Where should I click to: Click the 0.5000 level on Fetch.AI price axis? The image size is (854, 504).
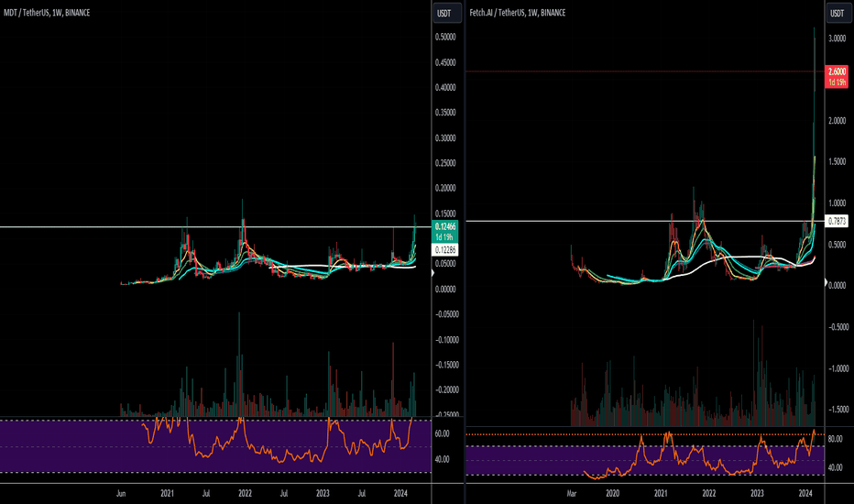838,246
